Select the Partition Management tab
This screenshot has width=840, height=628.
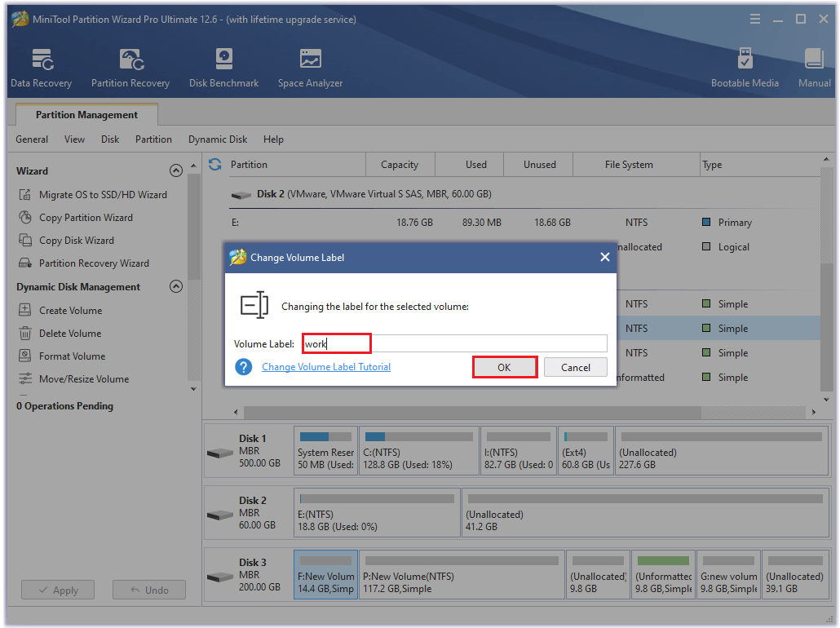coord(86,115)
